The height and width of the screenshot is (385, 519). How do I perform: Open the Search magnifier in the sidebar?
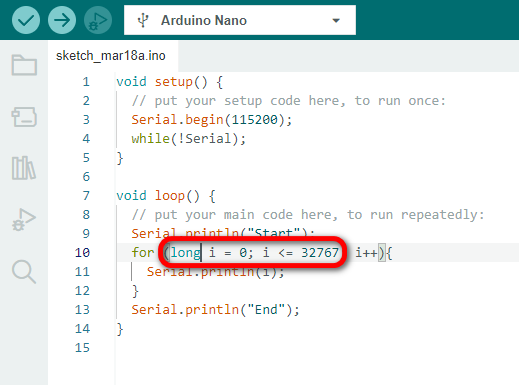[x=24, y=272]
